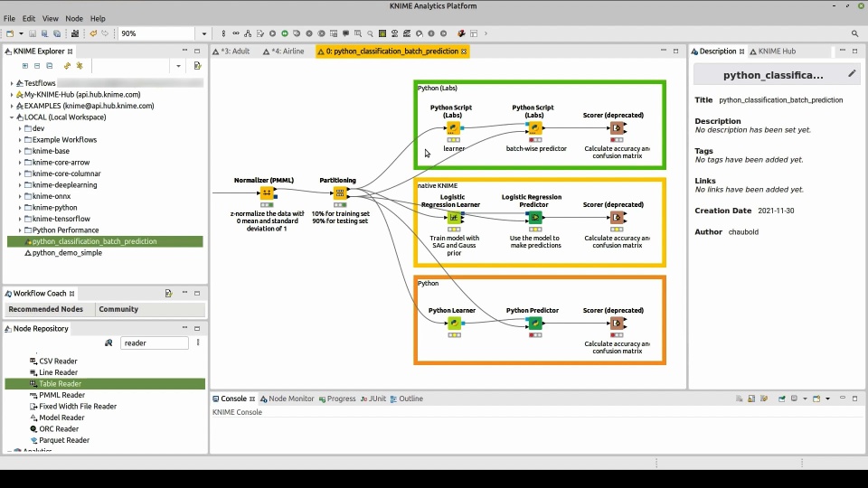Viewport: 868px width, 488px height.
Task: Click the New workflow icon in toolbar
Action: coord(10,33)
